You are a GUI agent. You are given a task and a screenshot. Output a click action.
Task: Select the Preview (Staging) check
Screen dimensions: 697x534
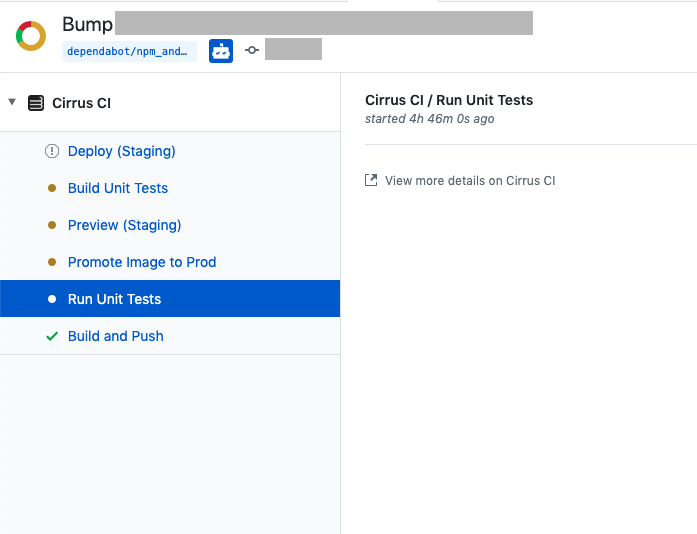tap(124, 225)
